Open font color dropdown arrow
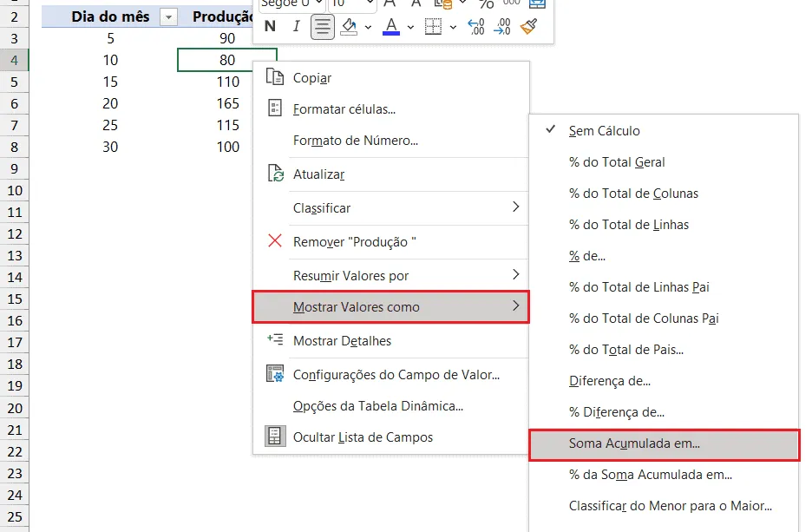 click(x=410, y=27)
